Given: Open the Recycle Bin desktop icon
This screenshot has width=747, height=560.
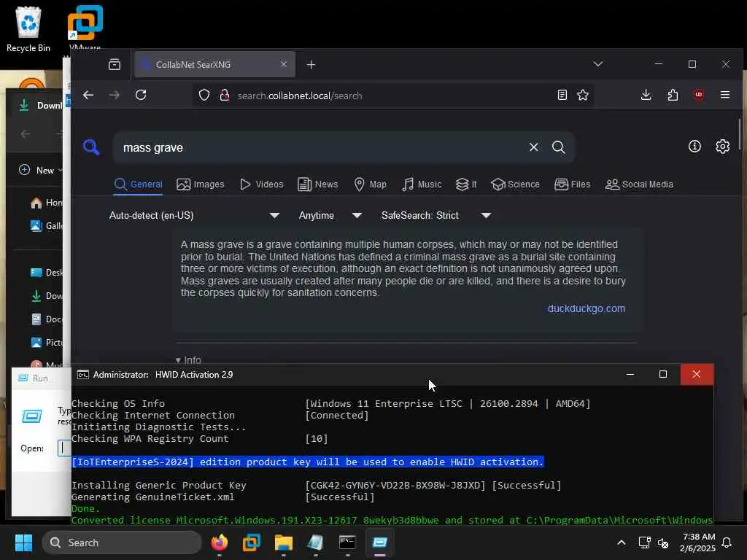Looking at the screenshot, I should click(28, 28).
